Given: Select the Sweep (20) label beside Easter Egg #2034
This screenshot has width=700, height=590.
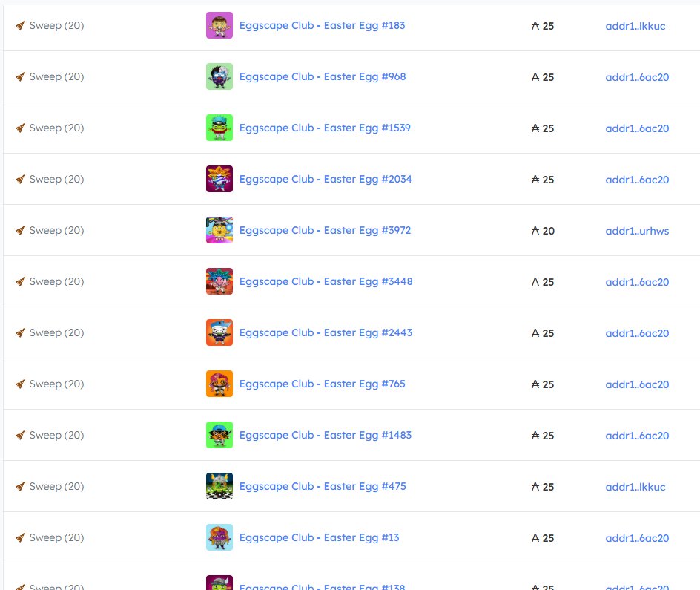Looking at the screenshot, I should 56,180.
